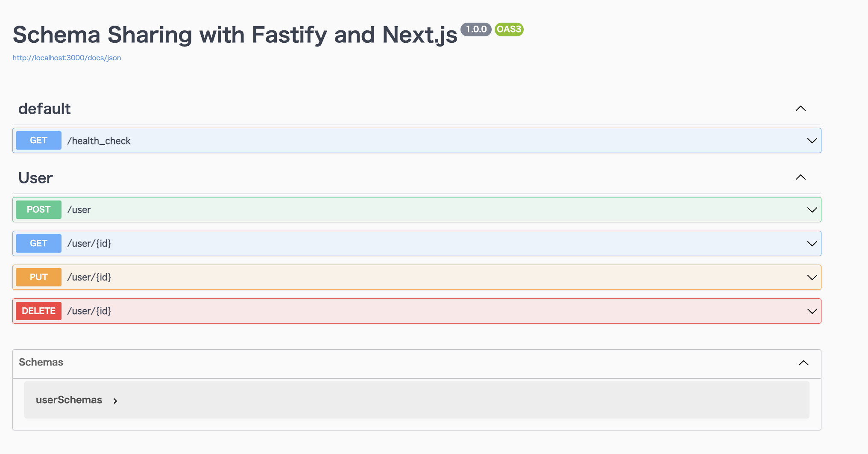Click the GET badge for /user/{id}
This screenshot has height=454, width=868.
tap(38, 243)
